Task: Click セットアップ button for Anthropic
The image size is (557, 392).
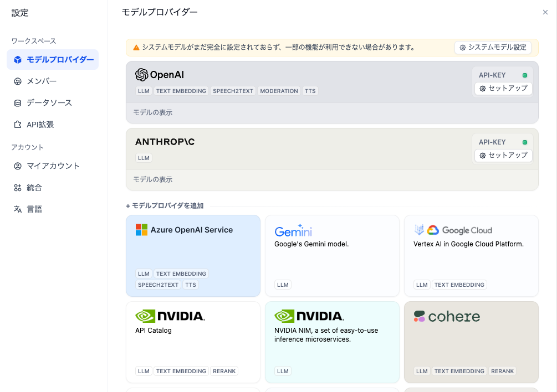Action: pos(503,156)
